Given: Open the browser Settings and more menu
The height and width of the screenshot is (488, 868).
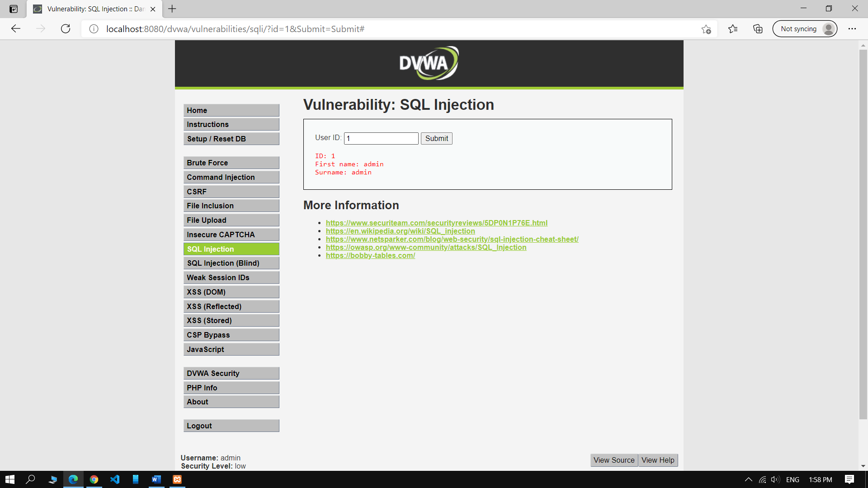Looking at the screenshot, I should click(852, 29).
